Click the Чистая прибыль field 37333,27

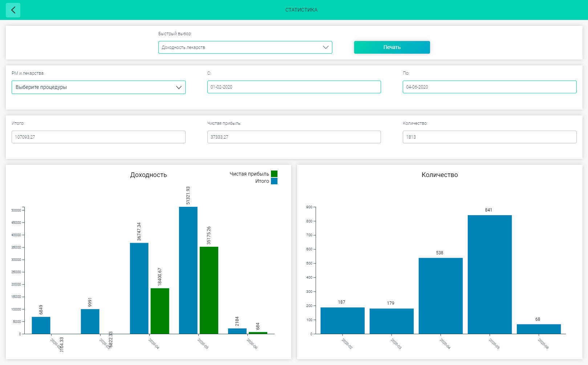(294, 137)
